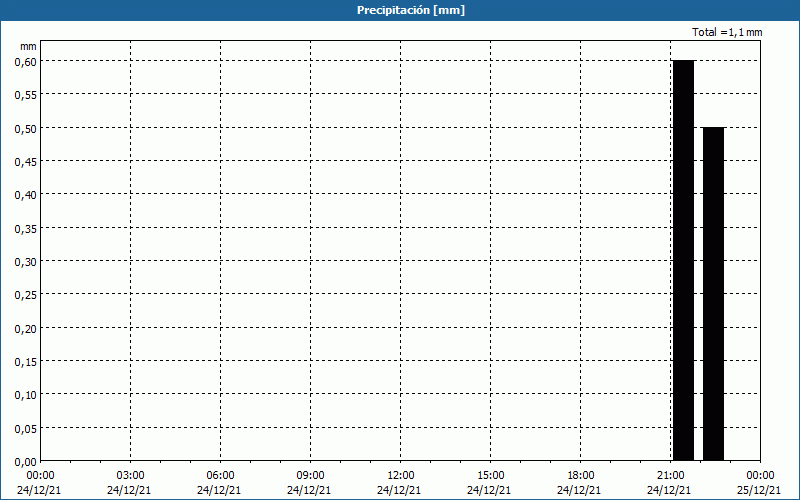Click the 00:00 label above 24/12/21
800x500 pixels.
click(40, 476)
